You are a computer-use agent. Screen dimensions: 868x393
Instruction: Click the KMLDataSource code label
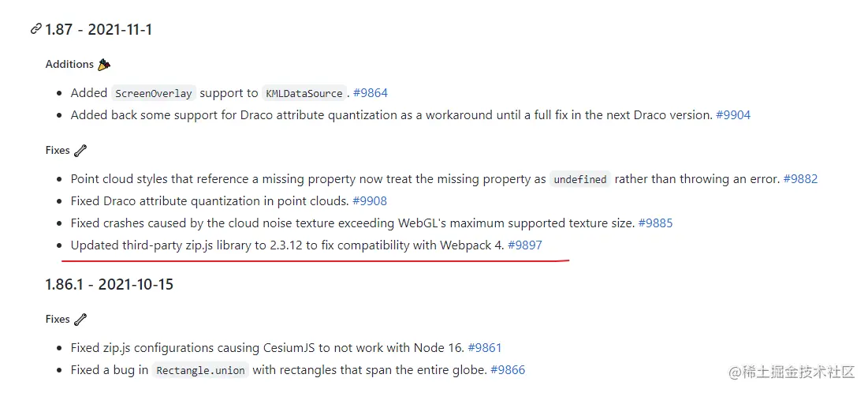(303, 93)
